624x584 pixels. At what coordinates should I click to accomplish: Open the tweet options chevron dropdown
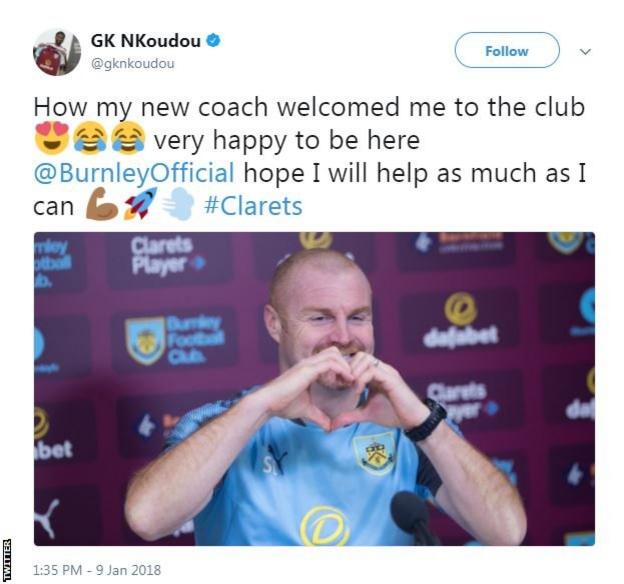[585, 51]
